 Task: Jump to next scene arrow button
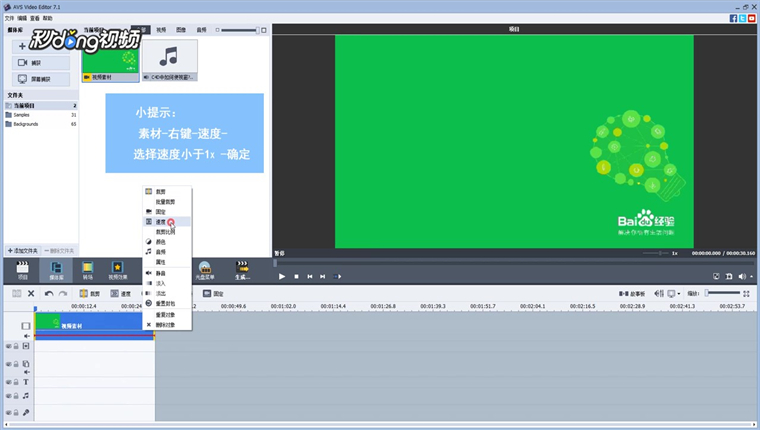point(337,276)
